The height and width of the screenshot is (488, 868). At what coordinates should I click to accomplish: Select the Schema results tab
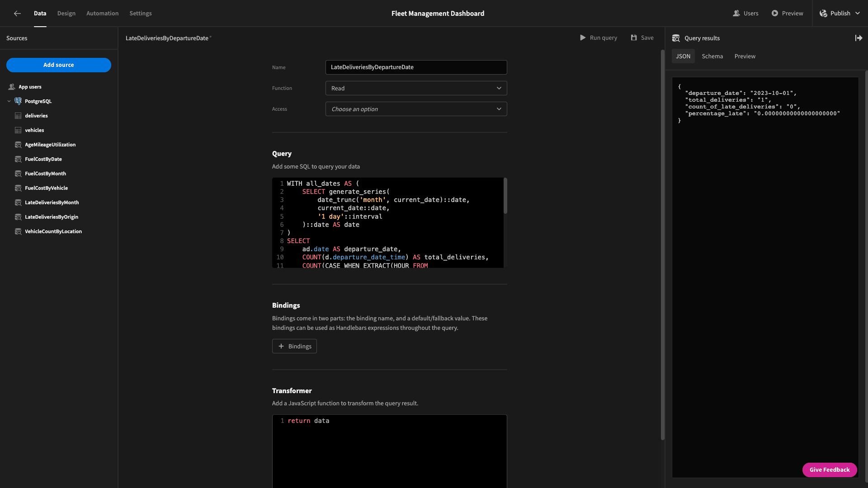coord(712,56)
